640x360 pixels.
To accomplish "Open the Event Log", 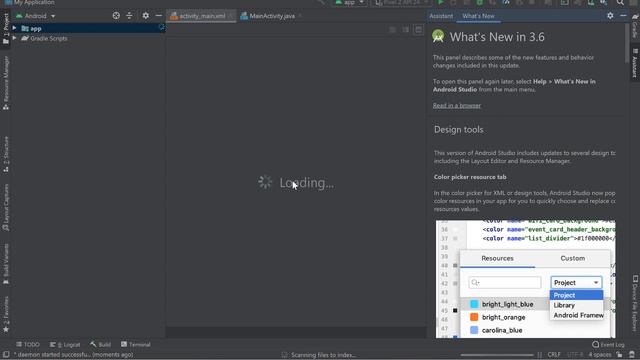I will [x=608, y=344].
